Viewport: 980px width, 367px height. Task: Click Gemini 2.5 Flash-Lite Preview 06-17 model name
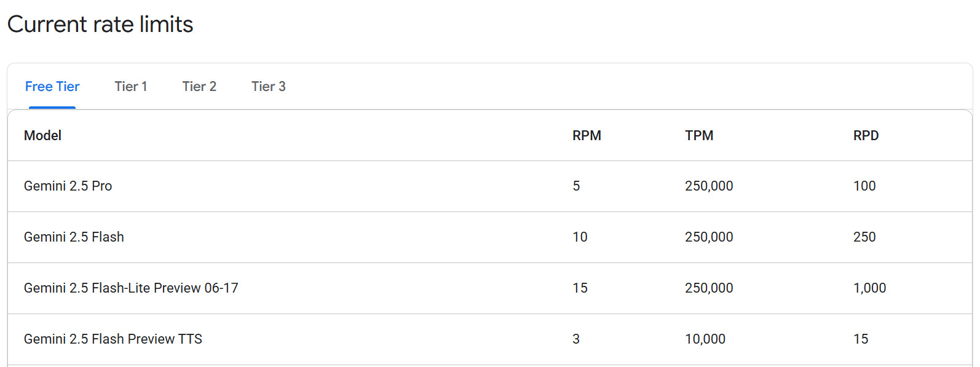click(131, 288)
